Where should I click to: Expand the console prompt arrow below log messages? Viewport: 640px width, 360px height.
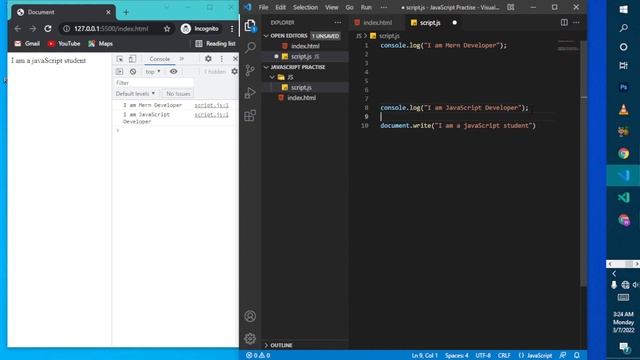(118, 130)
